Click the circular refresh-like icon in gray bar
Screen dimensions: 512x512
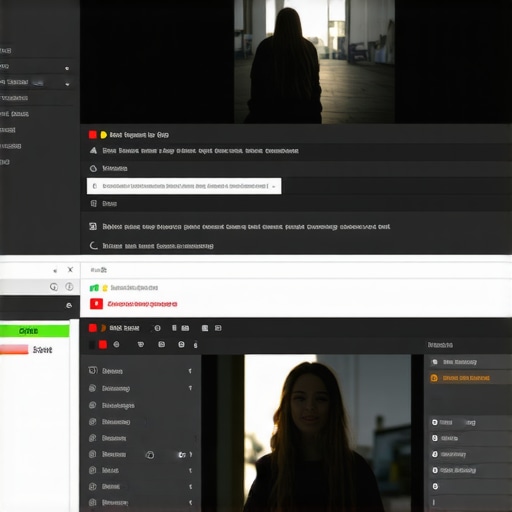tap(54, 287)
